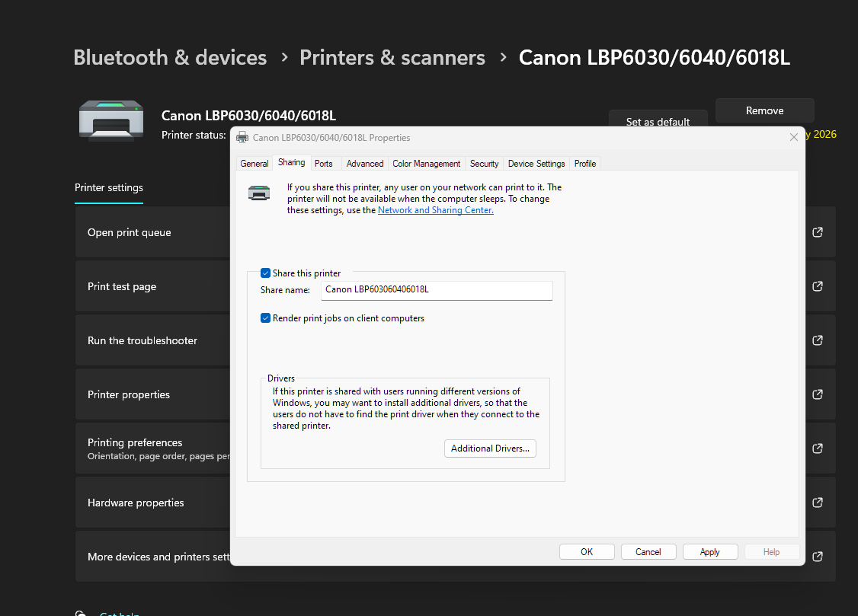Viewport: 858px width, 616px height.
Task: Click the Remove printer button
Action: [764, 110]
